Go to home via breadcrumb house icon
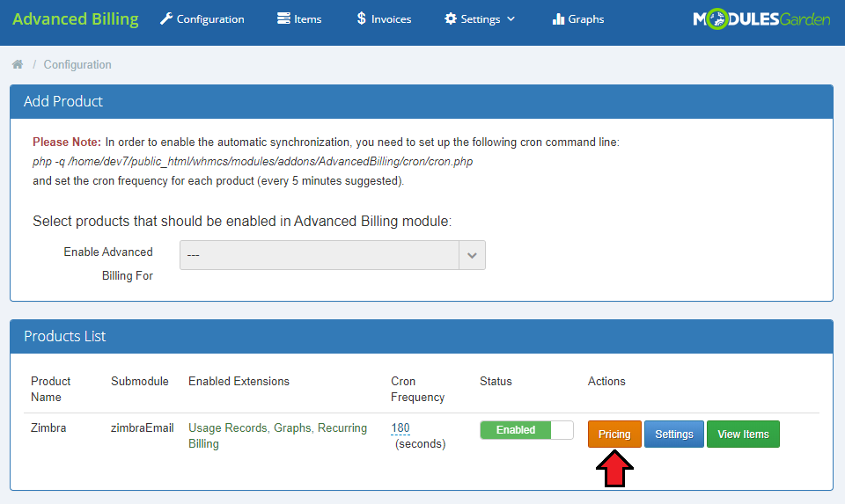 point(18,64)
